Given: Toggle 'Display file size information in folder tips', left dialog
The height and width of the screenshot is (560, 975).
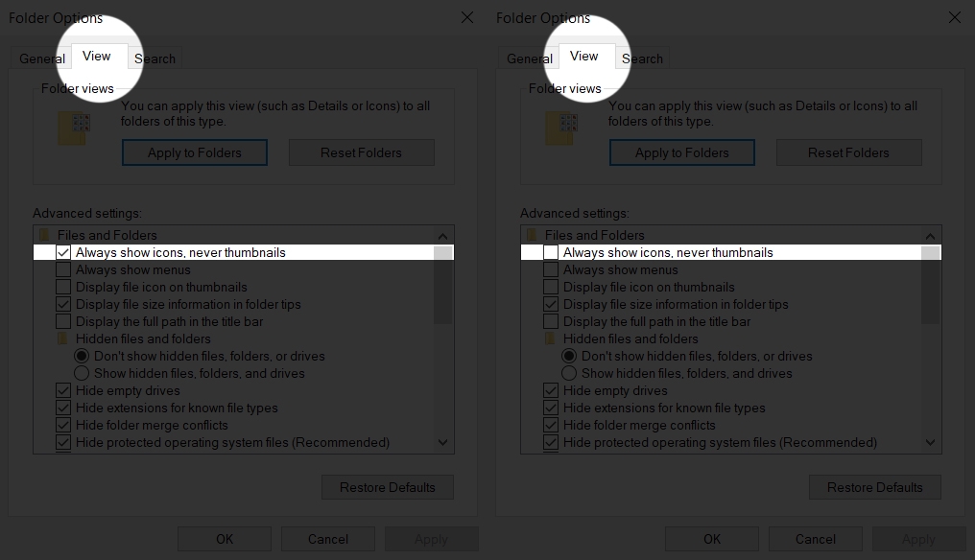Looking at the screenshot, I should coord(62,305).
